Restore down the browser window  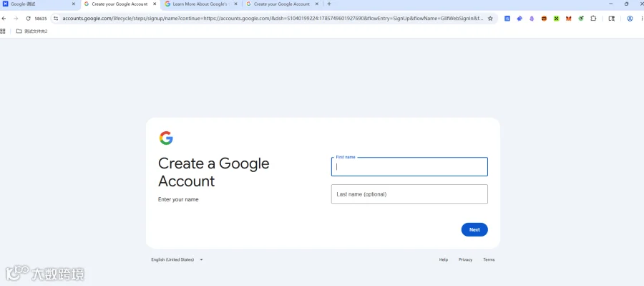(626, 4)
